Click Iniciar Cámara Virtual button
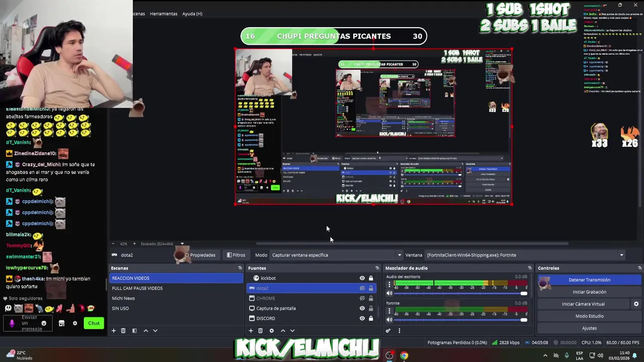The height and width of the screenshot is (362, 644). (x=583, y=304)
